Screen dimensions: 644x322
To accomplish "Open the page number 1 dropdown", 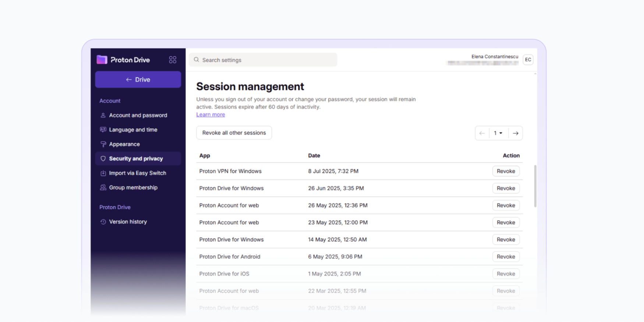I will (x=499, y=133).
